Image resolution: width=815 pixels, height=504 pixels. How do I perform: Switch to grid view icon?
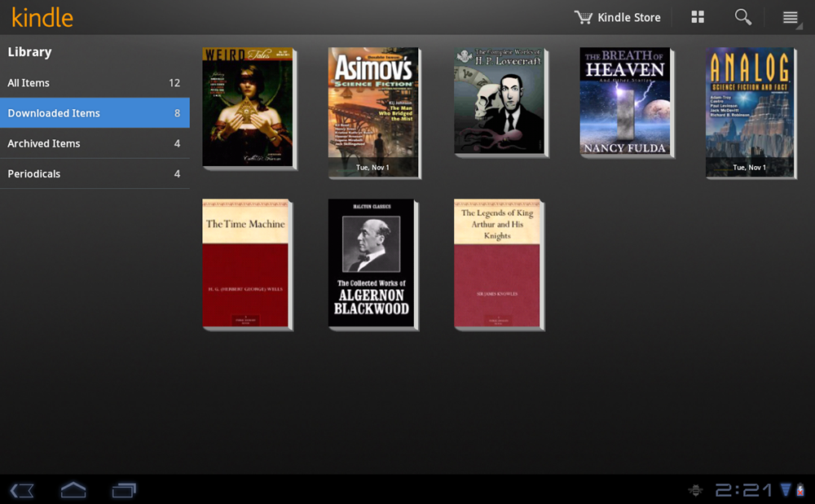click(x=698, y=17)
